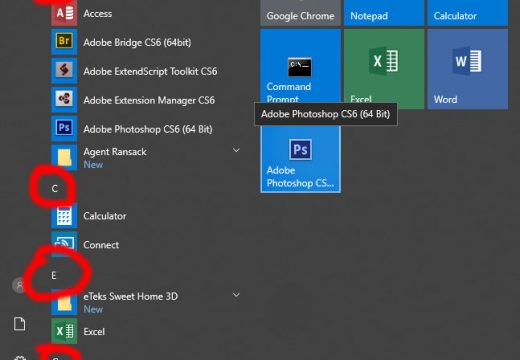Click the Agent Ransack folder icon
Image resolution: width=520 pixels, height=360 pixels.
pyautogui.click(x=64, y=157)
